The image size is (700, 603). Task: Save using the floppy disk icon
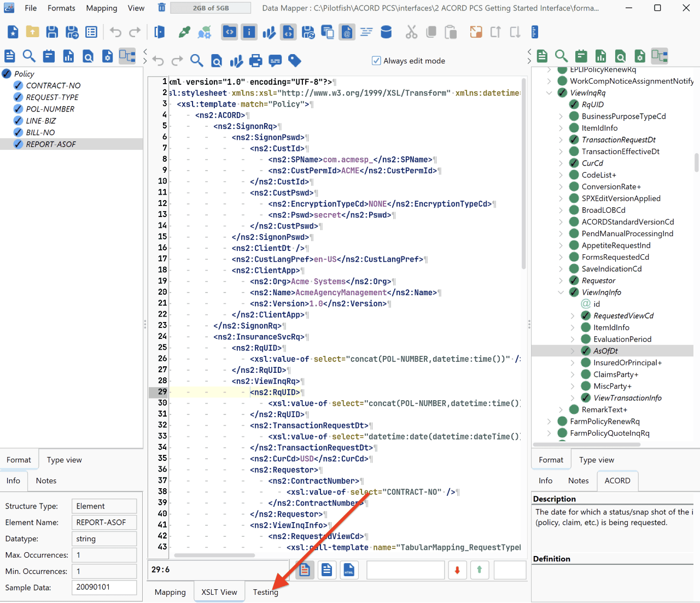[x=52, y=32]
